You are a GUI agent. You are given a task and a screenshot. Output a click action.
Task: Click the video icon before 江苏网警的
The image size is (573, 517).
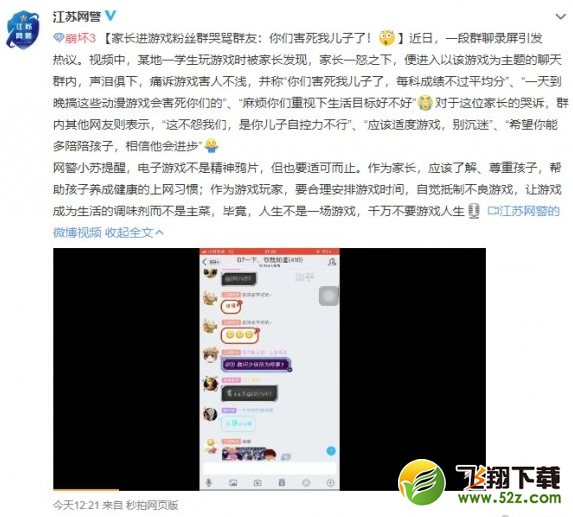click(493, 211)
